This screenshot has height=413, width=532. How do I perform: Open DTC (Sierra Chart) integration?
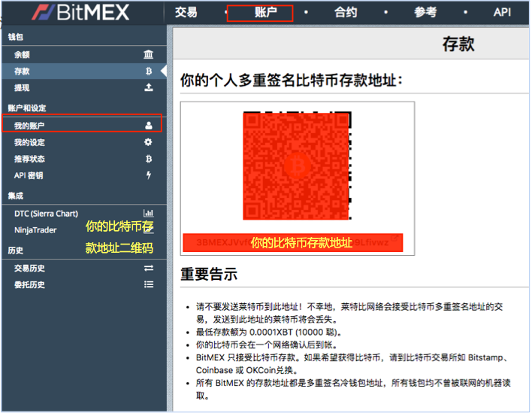pyautogui.click(x=84, y=214)
